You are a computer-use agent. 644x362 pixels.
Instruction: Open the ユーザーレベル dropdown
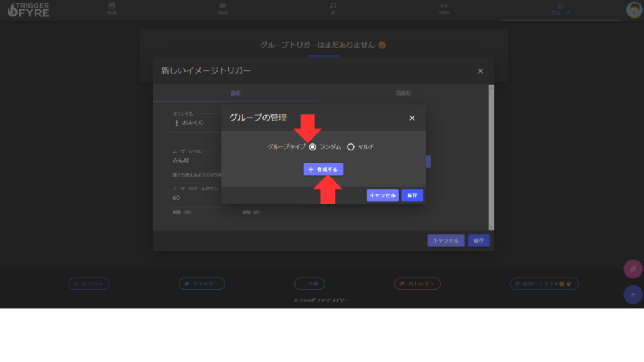click(x=195, y=160)
